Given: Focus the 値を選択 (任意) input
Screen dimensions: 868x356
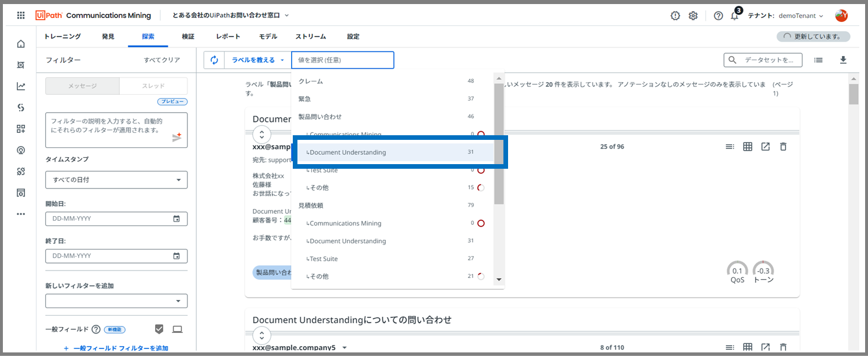Looking at the screenshot, I should click(343, 60).
